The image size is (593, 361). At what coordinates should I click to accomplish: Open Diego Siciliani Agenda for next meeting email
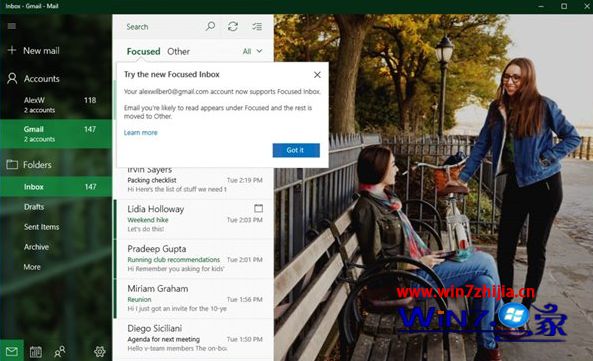click(x=194, y=338)
